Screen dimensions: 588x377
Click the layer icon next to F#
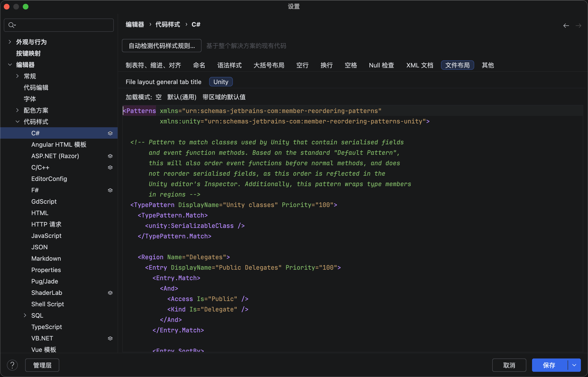(110, 190)
